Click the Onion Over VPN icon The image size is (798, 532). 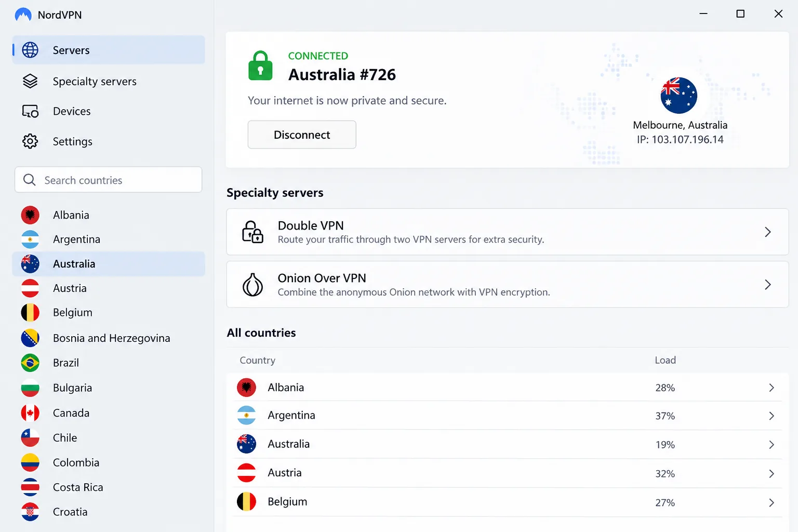[252, 285]
